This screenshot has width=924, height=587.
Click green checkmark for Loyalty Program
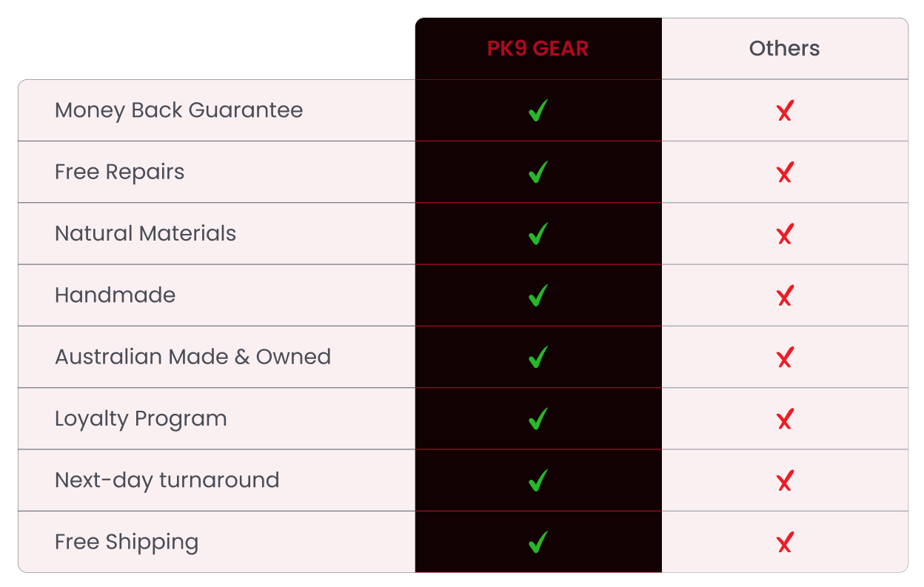pyautogui.click(x=538, y=419)
